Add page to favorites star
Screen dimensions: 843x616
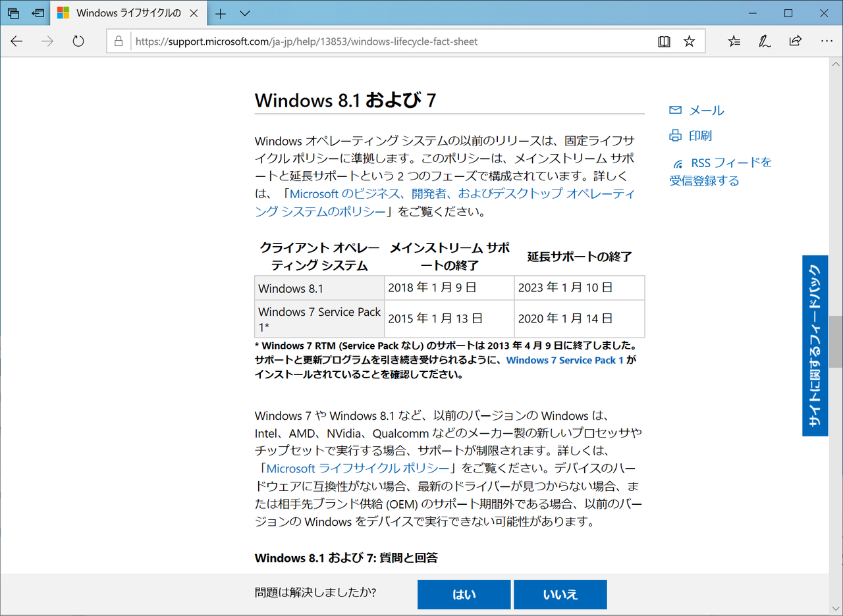click(689, 41)
